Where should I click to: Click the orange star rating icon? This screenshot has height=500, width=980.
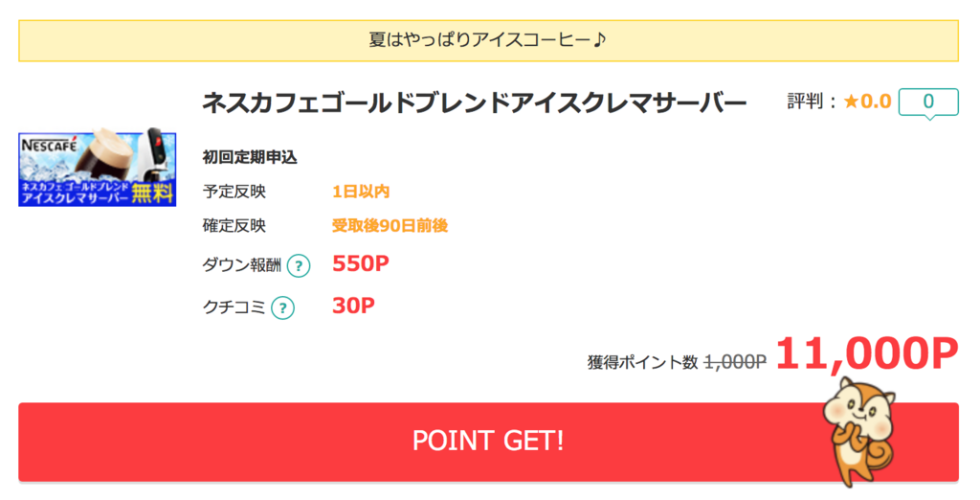pyautogui.click(x=851, y=102)
